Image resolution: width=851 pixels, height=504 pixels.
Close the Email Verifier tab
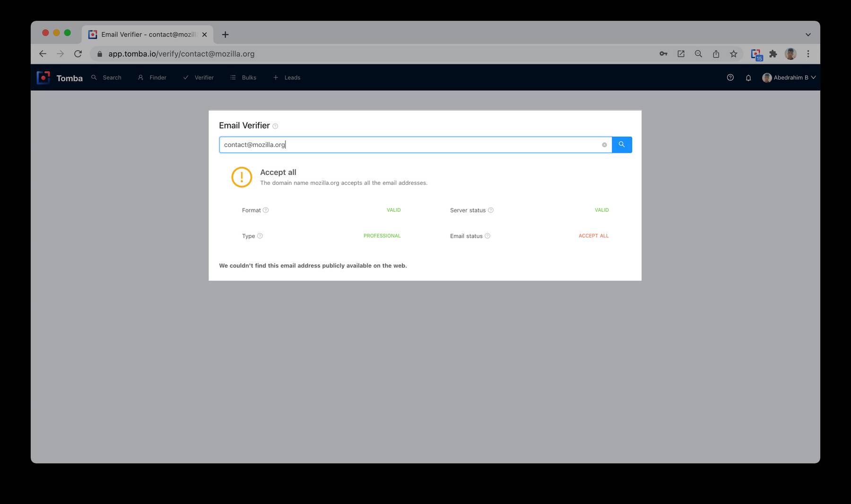click(204, 35)
